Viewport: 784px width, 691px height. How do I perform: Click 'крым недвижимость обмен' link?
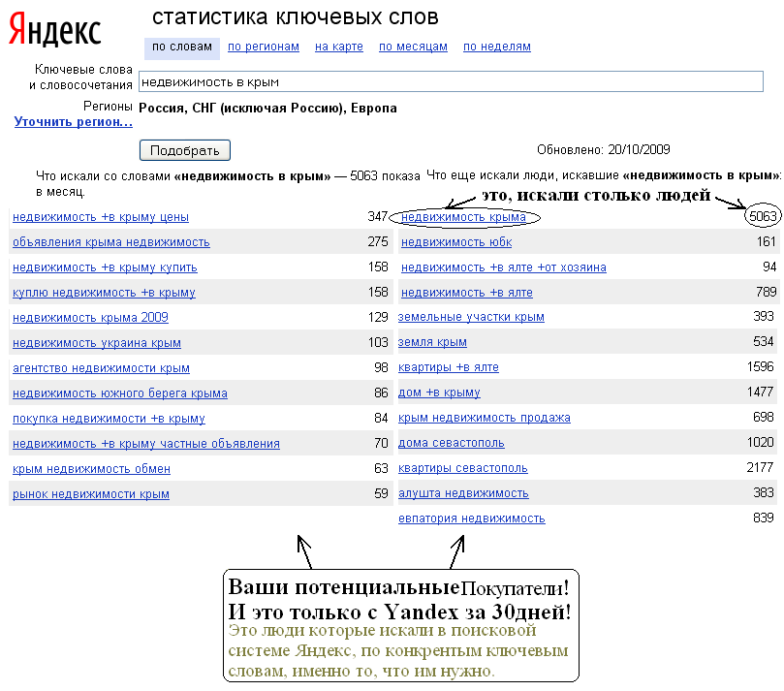click(x=91, y=469)
